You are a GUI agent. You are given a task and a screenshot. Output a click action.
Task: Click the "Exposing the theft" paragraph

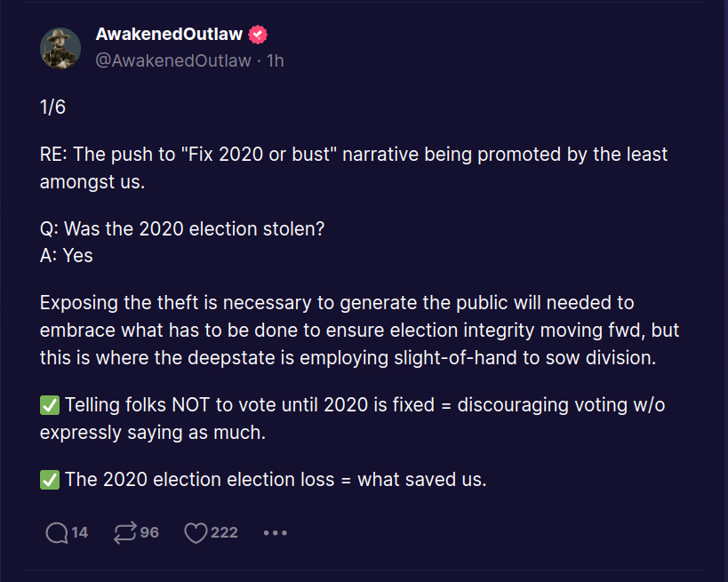354,330
